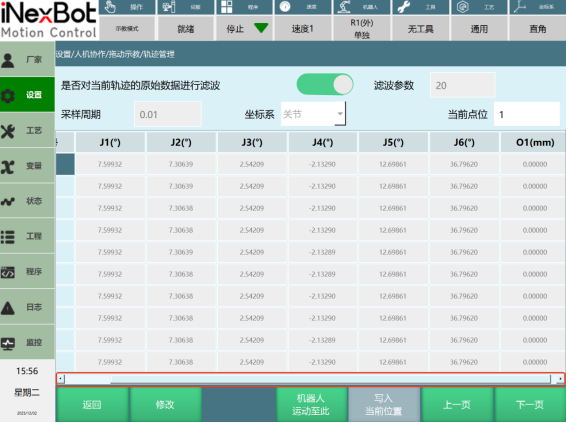Open the 直角 coordinate selector
The image size is (566, 423).
[x=537, y=29]
